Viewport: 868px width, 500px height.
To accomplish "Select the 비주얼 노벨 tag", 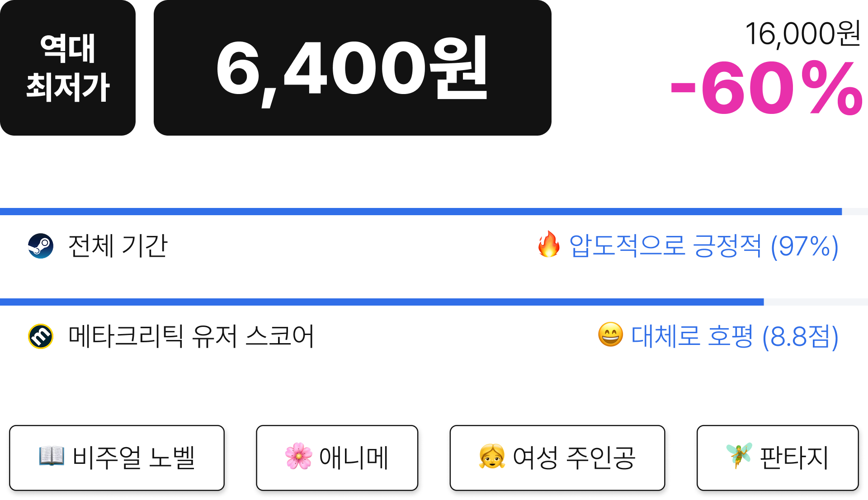I will (117, 458).
